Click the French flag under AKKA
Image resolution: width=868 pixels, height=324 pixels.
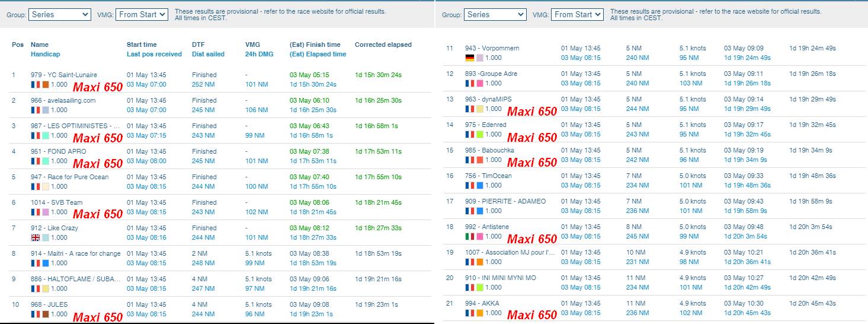(470, 313)
